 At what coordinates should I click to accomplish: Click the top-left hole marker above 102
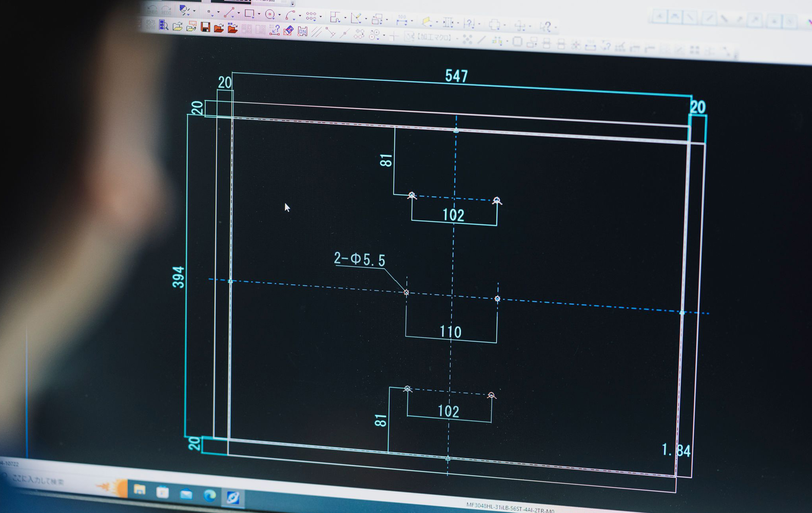(x=412, y=195)
